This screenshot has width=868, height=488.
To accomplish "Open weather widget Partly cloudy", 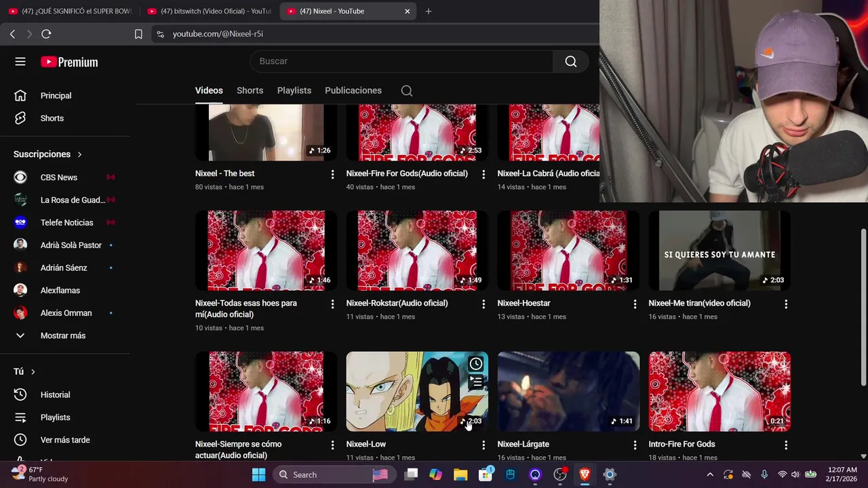I will [41, 474].
